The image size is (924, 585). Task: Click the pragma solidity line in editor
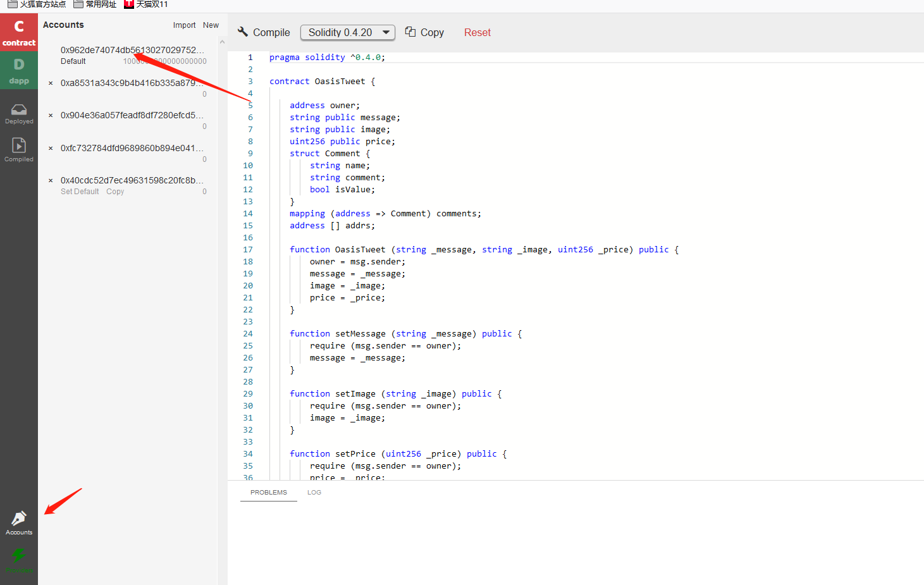(327, 58)
